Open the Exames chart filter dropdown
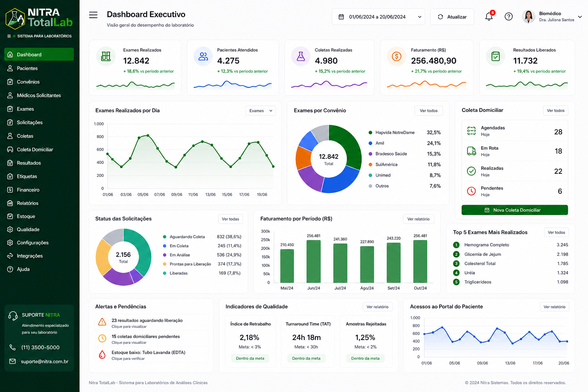 coord(260,111)
